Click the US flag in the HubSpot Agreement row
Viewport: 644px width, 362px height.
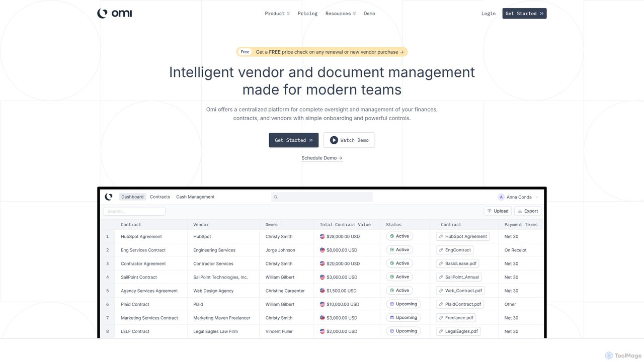(323, 236)
